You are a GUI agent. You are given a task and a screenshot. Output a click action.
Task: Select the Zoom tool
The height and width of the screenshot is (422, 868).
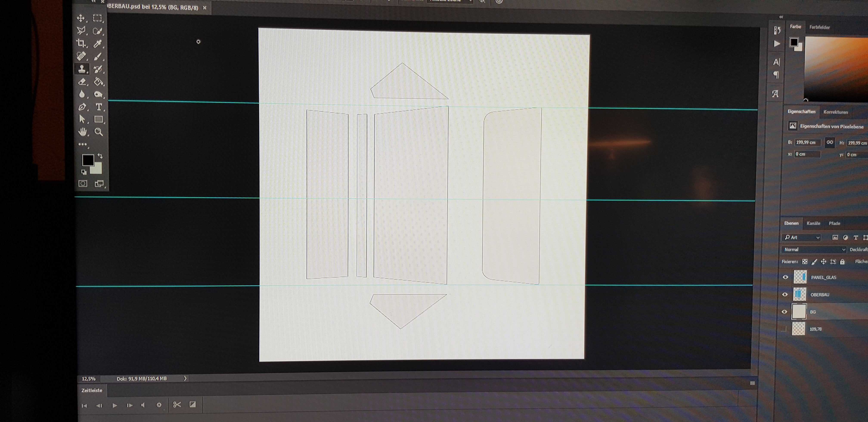pyautogui.click(x=99, y=132)
